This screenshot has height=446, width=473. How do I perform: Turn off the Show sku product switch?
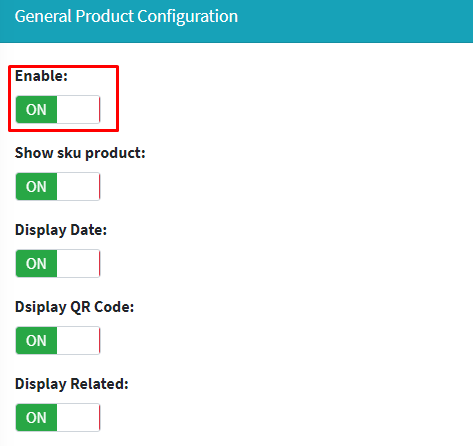(58, 186)
